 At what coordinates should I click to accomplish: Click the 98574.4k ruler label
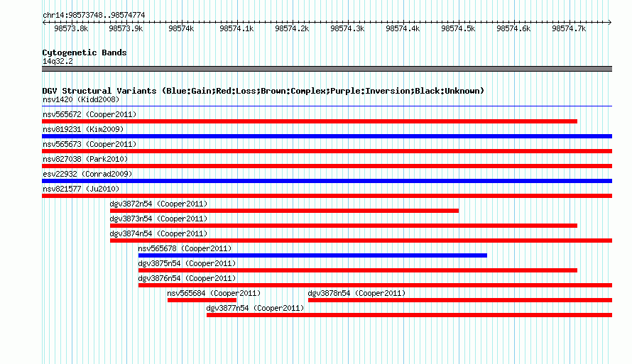[x=403, y=28]
